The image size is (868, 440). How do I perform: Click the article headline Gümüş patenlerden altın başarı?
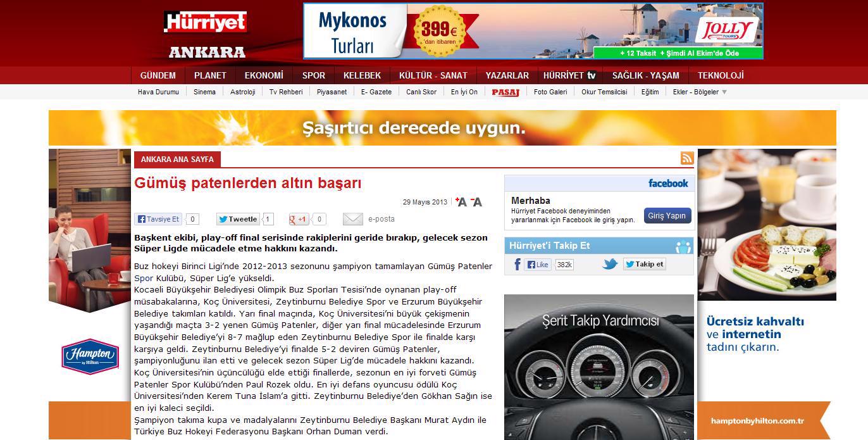248,183
